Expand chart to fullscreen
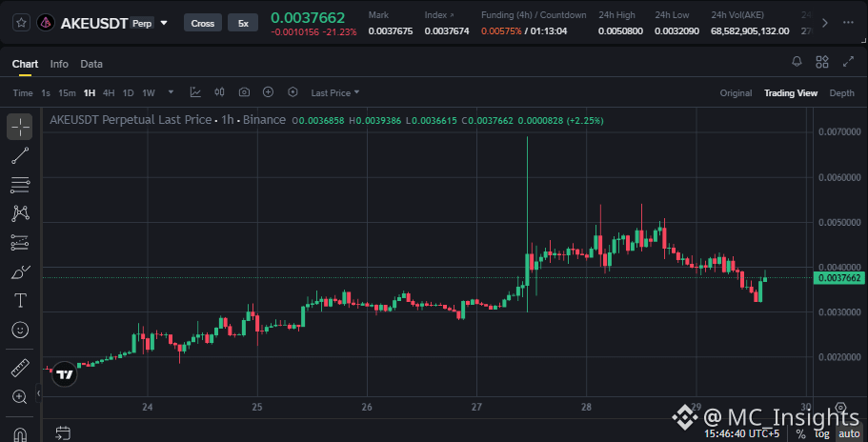The height and width of the screenshot is (442, 868). click(x=848, y=61)
